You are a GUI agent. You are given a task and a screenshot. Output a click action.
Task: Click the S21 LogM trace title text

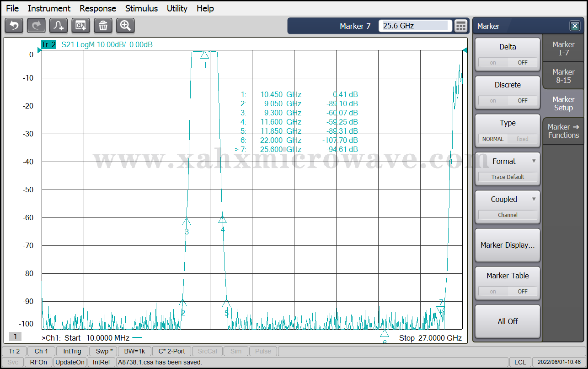pos(107,44)
